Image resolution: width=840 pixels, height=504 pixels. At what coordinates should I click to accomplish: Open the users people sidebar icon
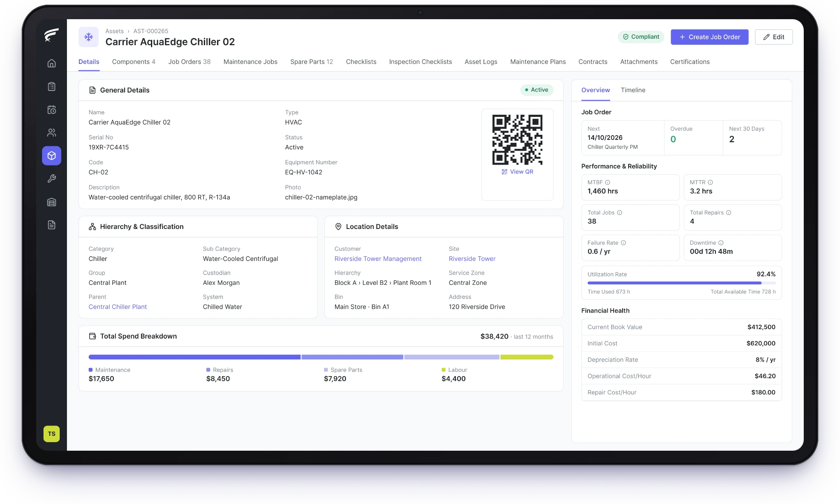click(x=52, y=133)
